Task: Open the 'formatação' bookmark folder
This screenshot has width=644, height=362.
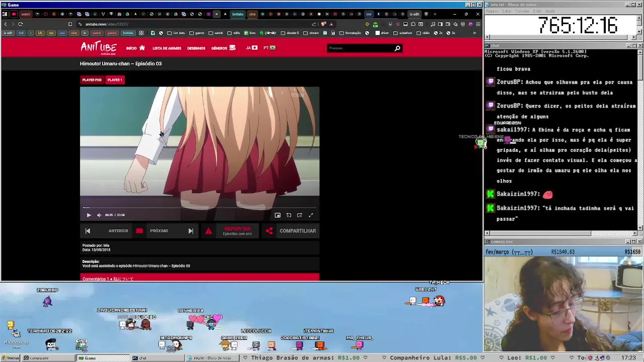Action: 350,33
